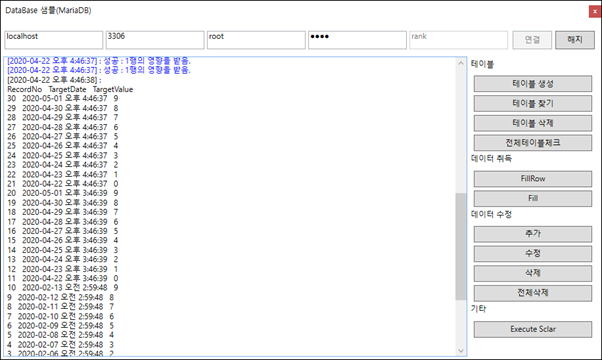Click the log scrollbar up arrow
The image size is (602, 360).
tap(461, 63)
